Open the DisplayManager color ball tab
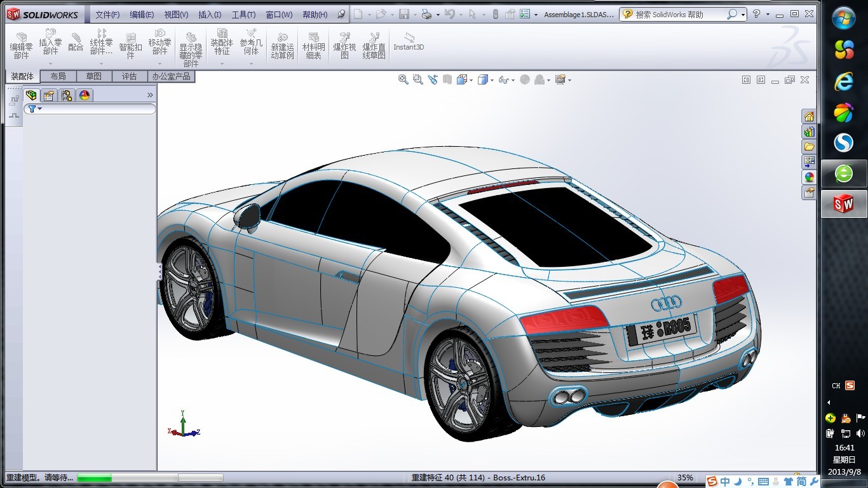Screen dimensions: 868x488 [x=85, y=95]
